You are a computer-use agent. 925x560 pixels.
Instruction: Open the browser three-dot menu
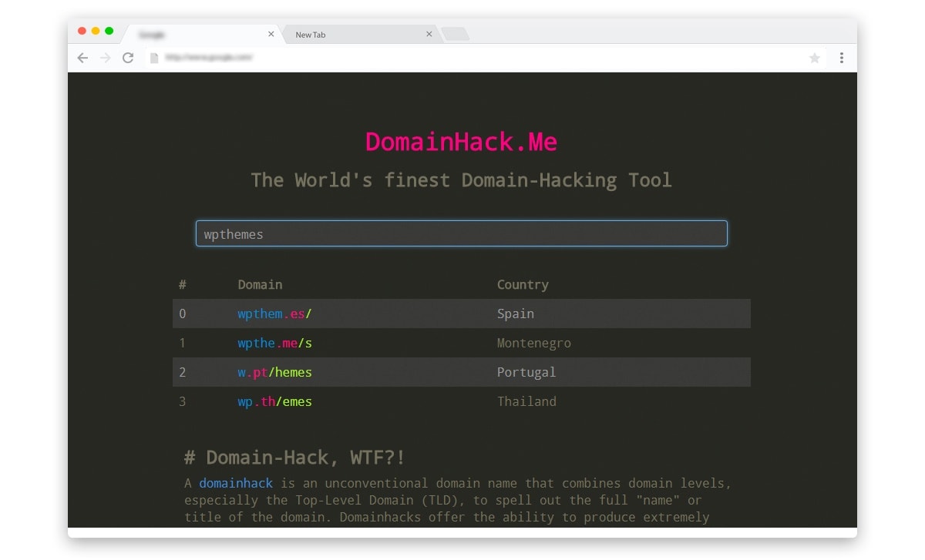(841, 58)
